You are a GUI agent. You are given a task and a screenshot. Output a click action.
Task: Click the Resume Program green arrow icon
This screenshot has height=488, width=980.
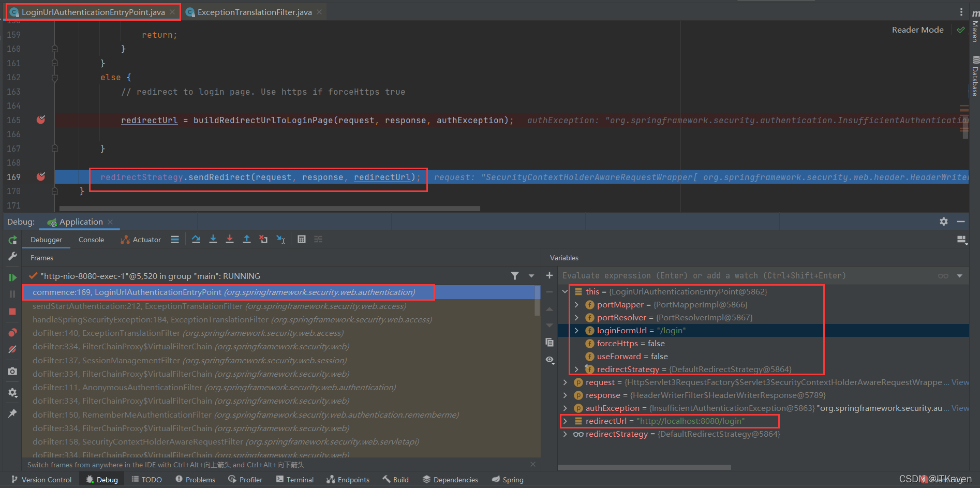[12, 277]
